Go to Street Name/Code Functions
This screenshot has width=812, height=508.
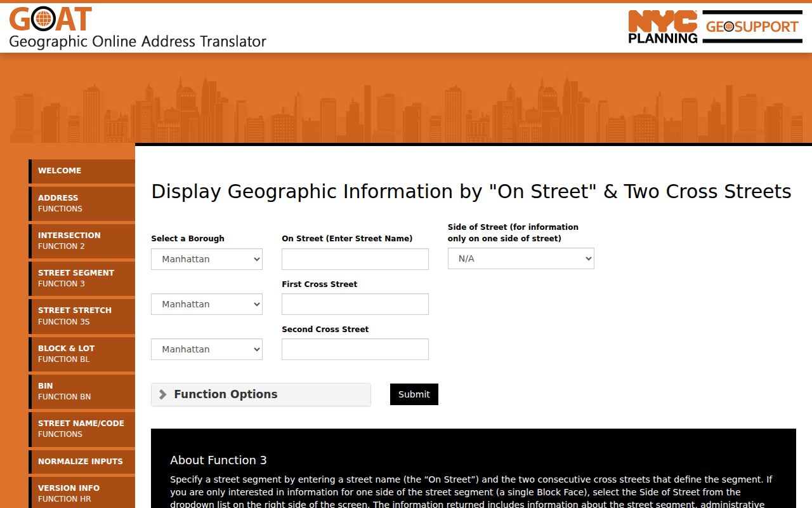[x=82, y=429]
